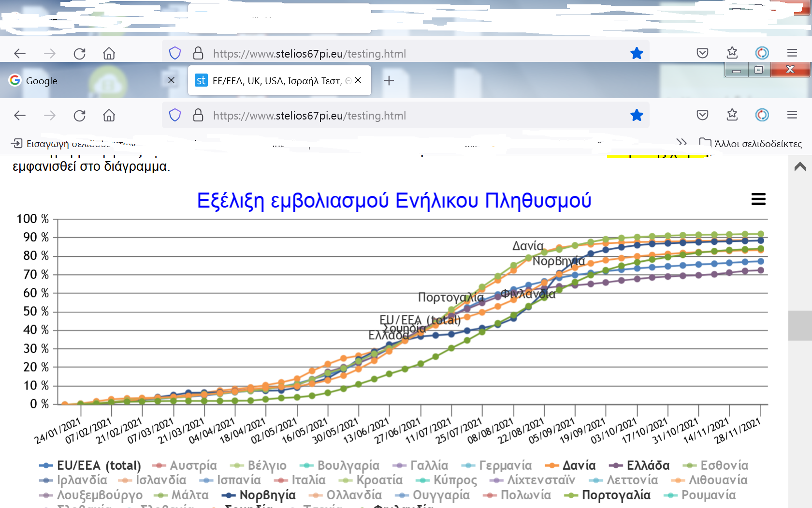Reload page in the background window toolbar
This screenshot has height=508, width=812.
click(x=80, y=53)
